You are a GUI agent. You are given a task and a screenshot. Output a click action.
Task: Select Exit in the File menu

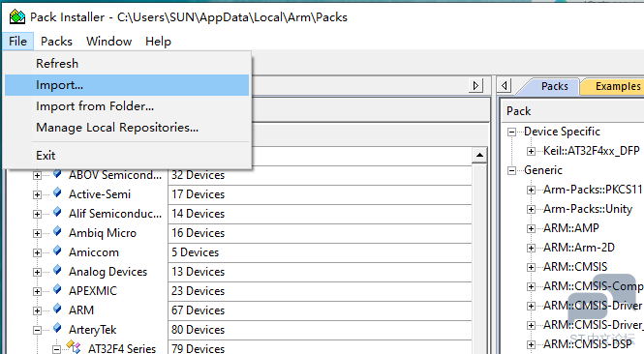click(x=127, y=156)
